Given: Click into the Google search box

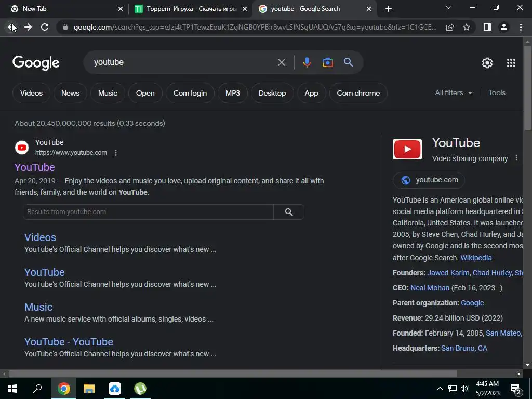Looking at the screenshot, I should click(183, 62).
